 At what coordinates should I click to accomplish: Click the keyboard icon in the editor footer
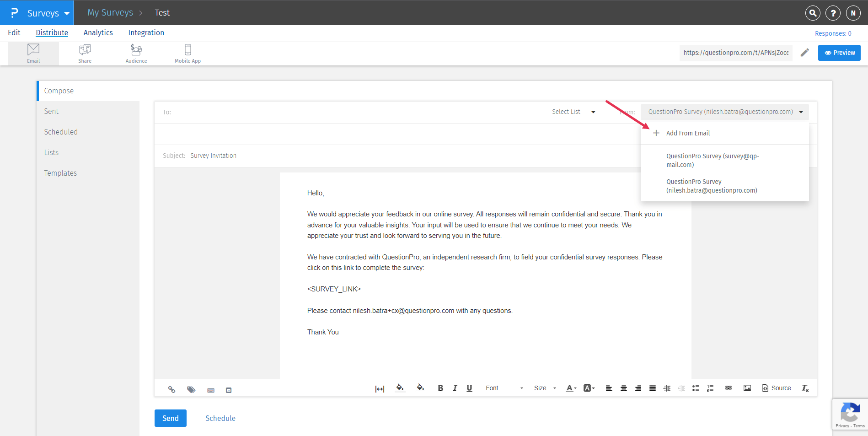pos(211,390)
